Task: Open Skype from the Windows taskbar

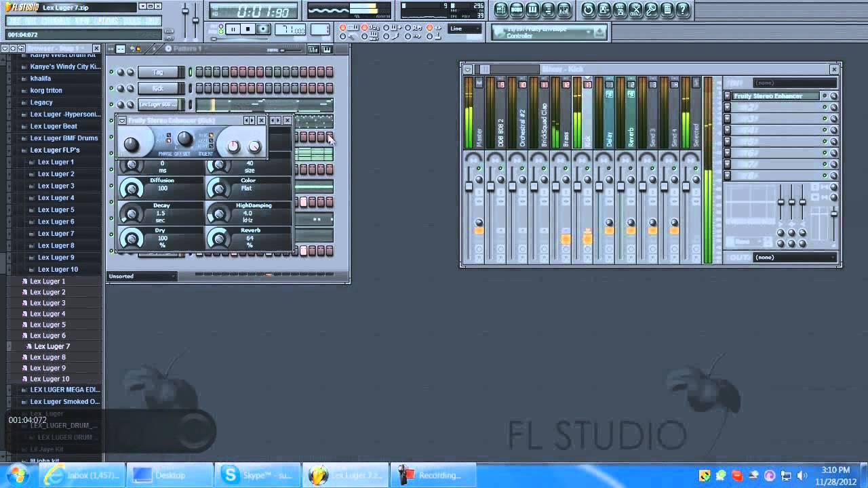Action: tap(258, 475)
